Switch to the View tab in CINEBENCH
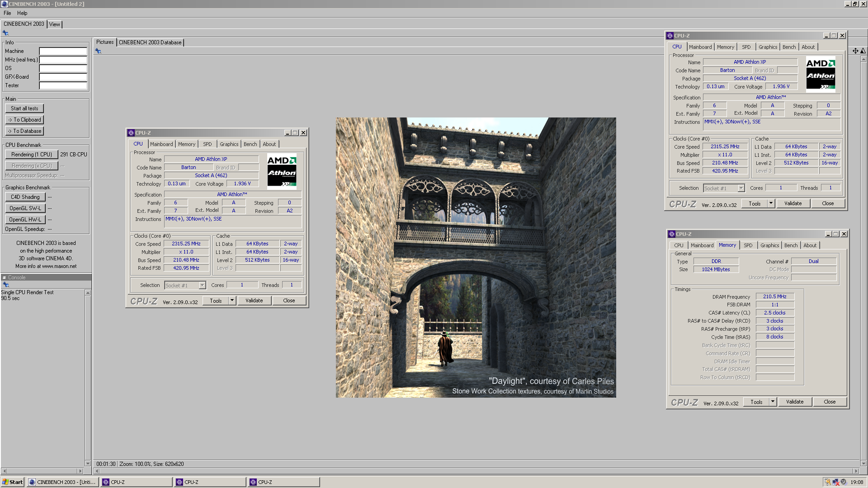Viewport: 868px width, 488px height. (x=55, y=24)
